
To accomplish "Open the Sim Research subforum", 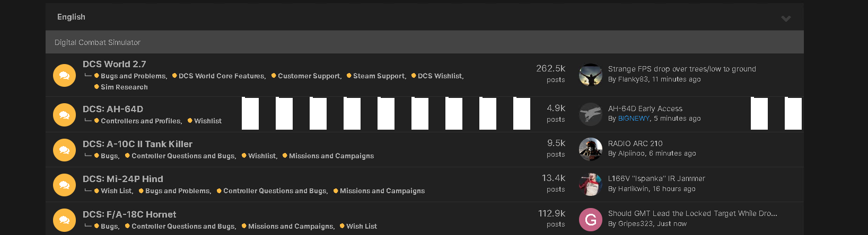I will [124, 87].
